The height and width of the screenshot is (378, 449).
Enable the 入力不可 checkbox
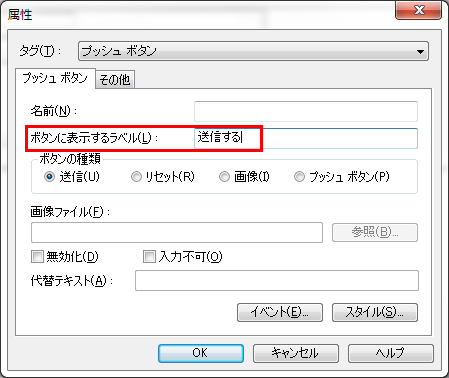[149, 257]
